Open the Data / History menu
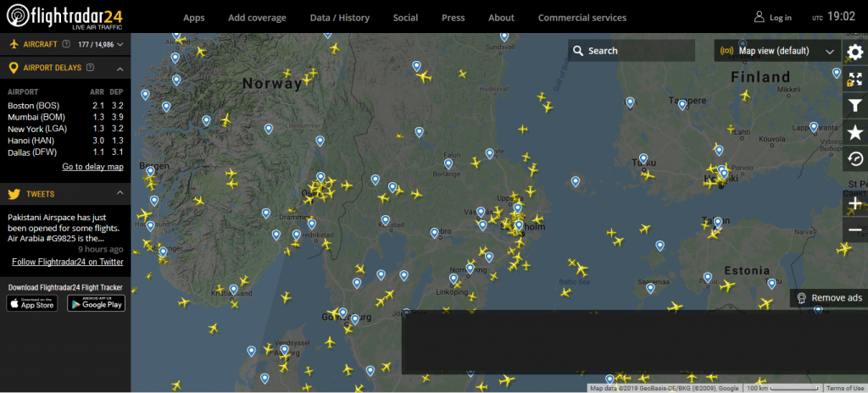 pos(339,18)
